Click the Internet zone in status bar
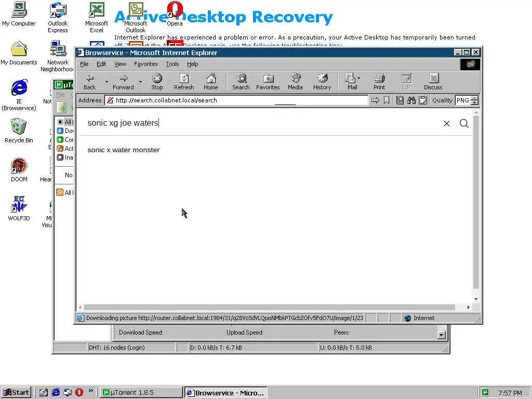Viewport: 532px width, 399px height. pos(424,318)
